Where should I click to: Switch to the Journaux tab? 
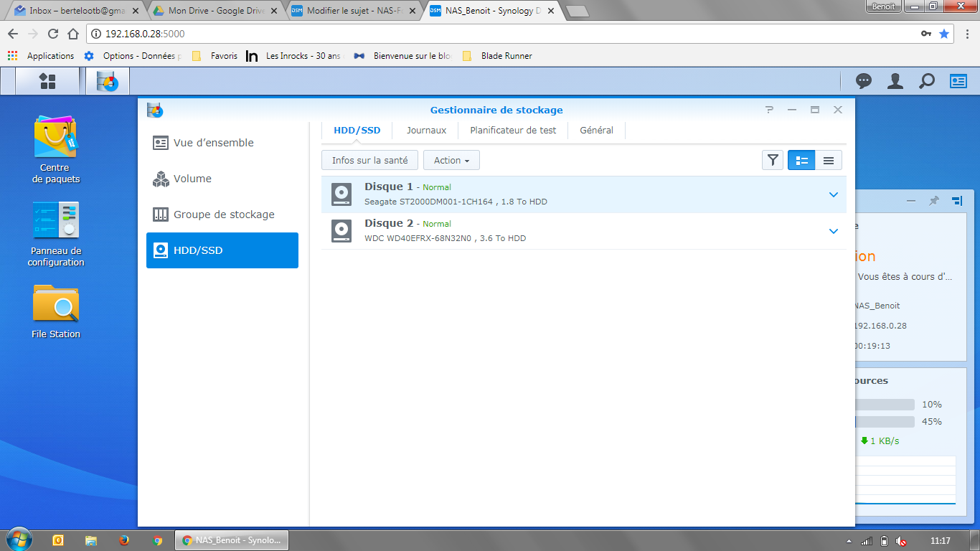point(426,131)
